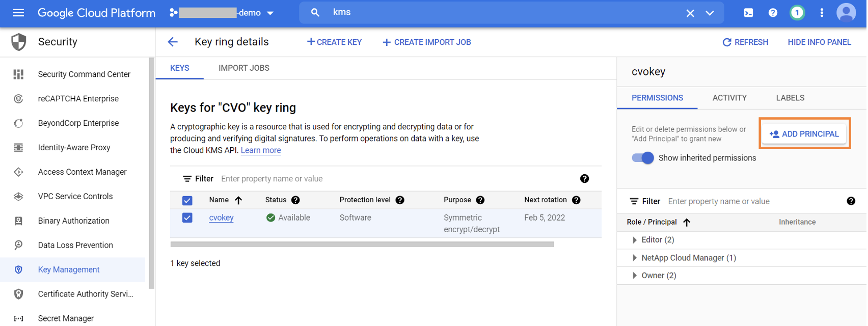Open the cvokey key link
Viewport: 868px width, 326px height.
(221, 218)
